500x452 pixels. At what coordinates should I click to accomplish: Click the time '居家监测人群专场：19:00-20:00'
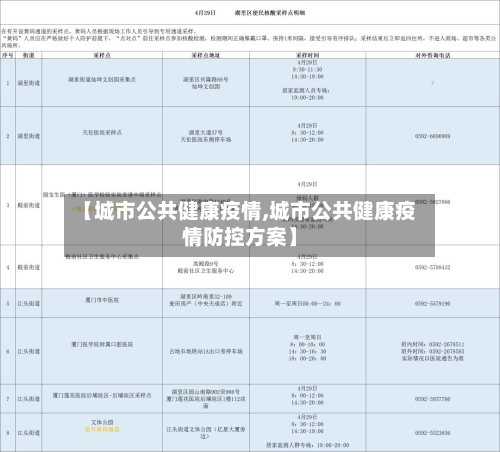click(307, 445)
